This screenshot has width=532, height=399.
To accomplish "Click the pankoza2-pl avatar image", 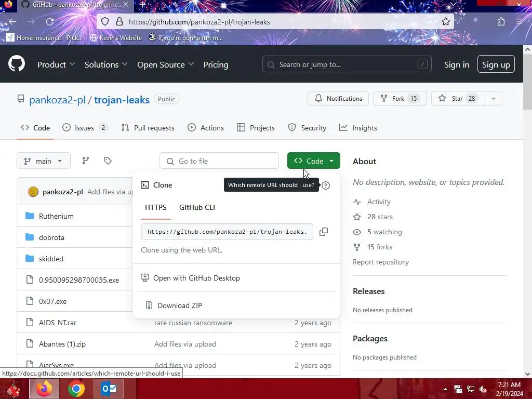I will [33, 192].
